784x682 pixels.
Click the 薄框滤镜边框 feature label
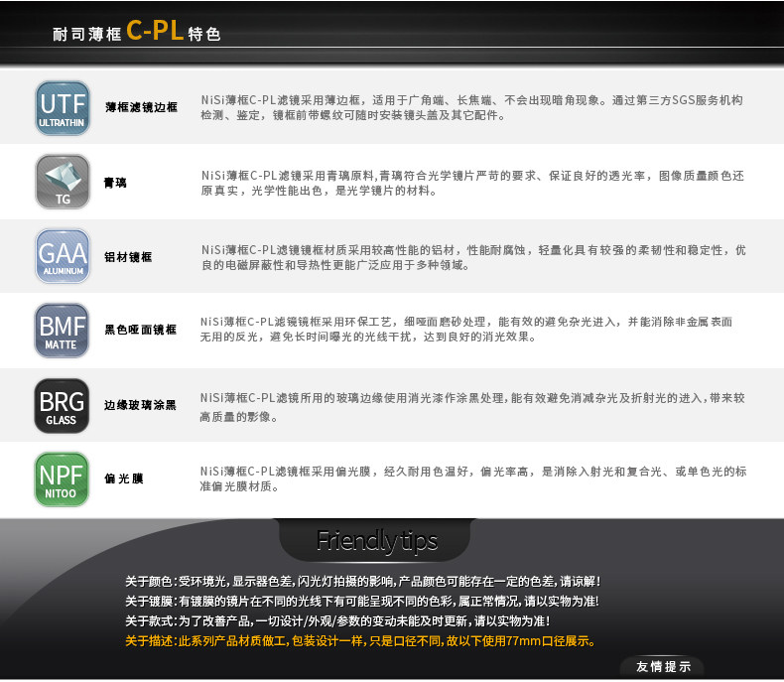[x=142, y=107]
